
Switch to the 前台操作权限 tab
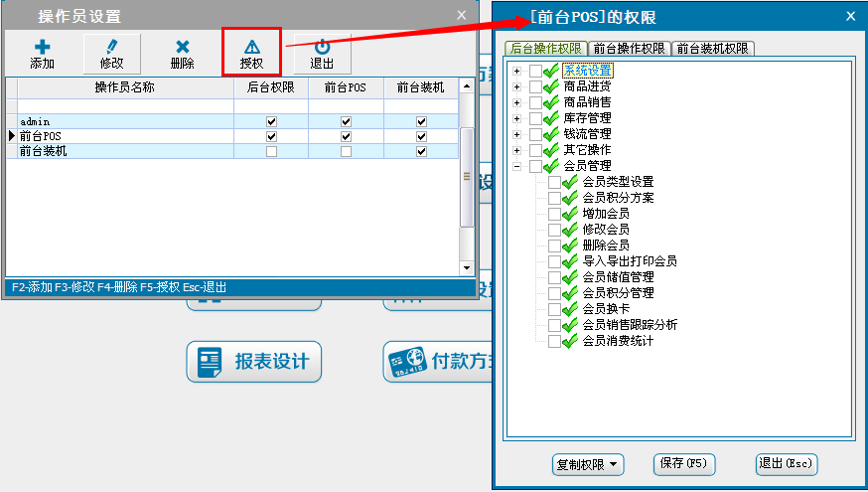click(x=631, y=48)
